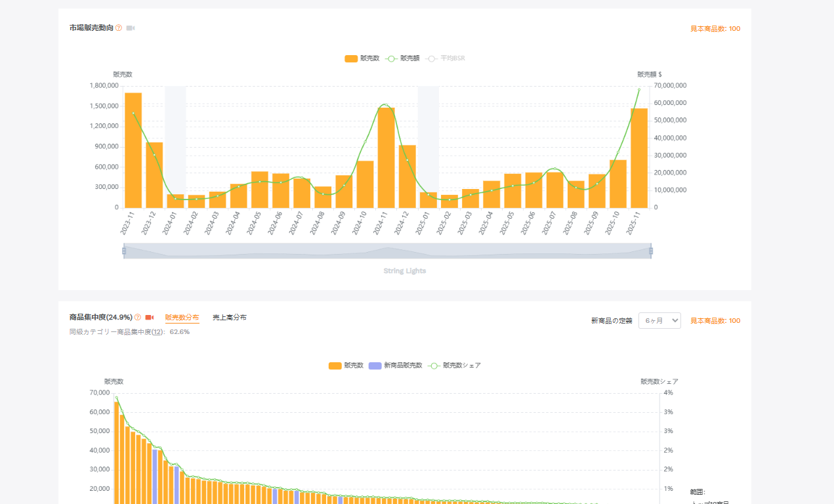834x504 pixels.
Task: Click the underlined (12) category link
Action: (157, 332)
